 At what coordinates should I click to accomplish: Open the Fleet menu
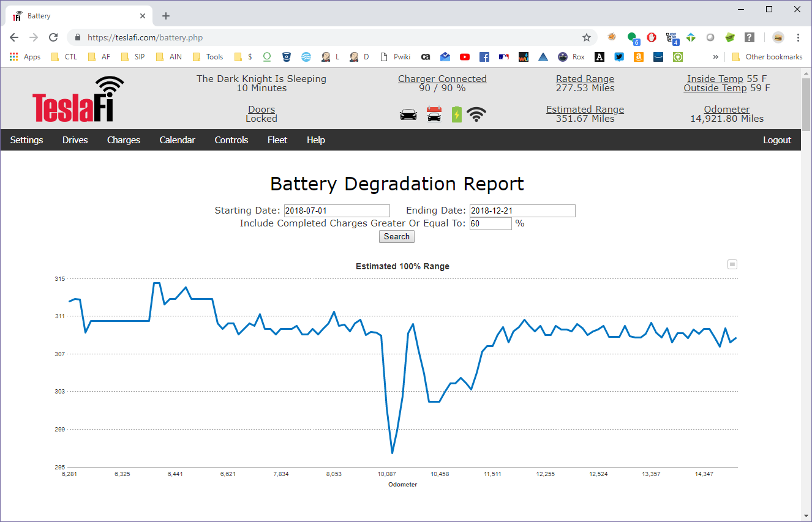click(x=277, y=140)
